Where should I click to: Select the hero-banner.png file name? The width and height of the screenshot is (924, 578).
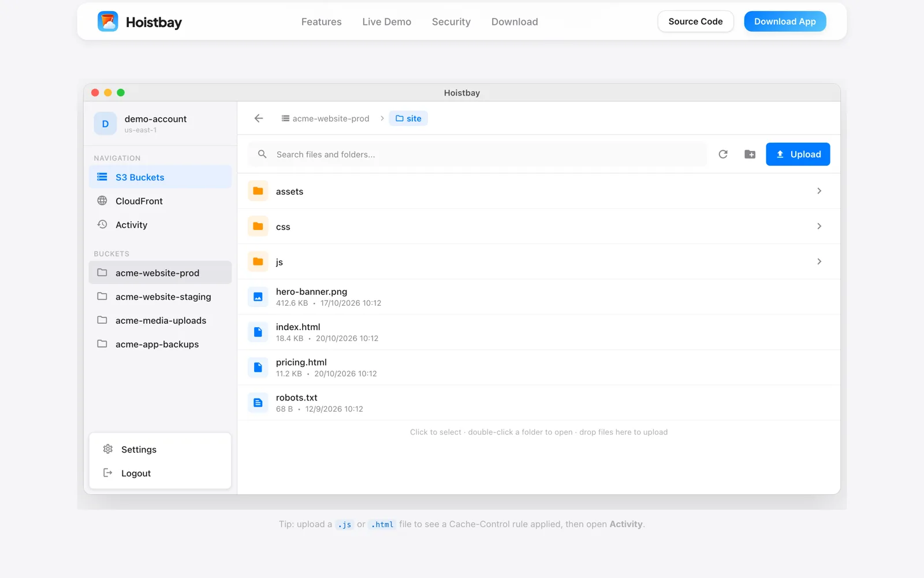click(312, 292)
